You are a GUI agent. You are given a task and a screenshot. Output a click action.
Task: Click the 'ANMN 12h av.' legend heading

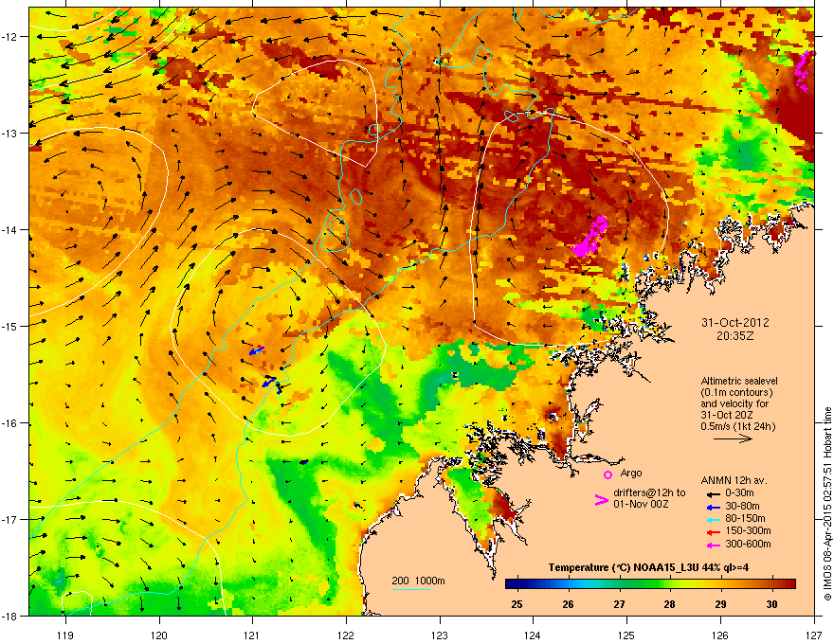pos(734,480)
